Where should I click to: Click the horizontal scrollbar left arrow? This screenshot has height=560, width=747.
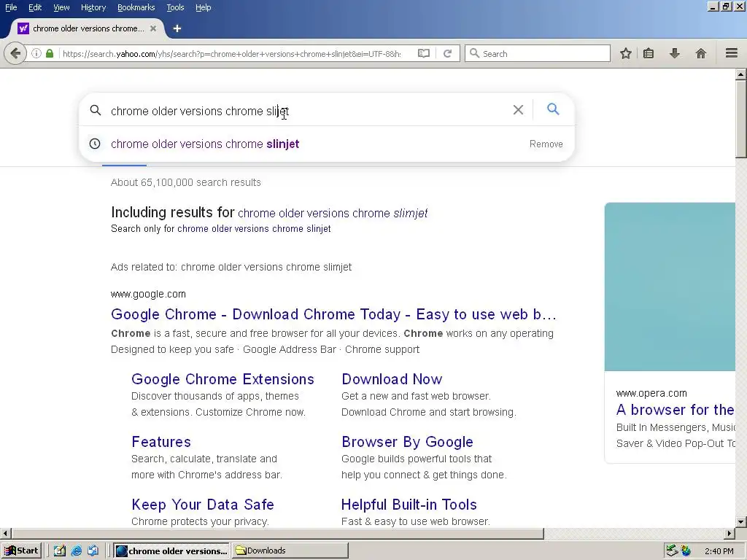(x=5, y=533)
